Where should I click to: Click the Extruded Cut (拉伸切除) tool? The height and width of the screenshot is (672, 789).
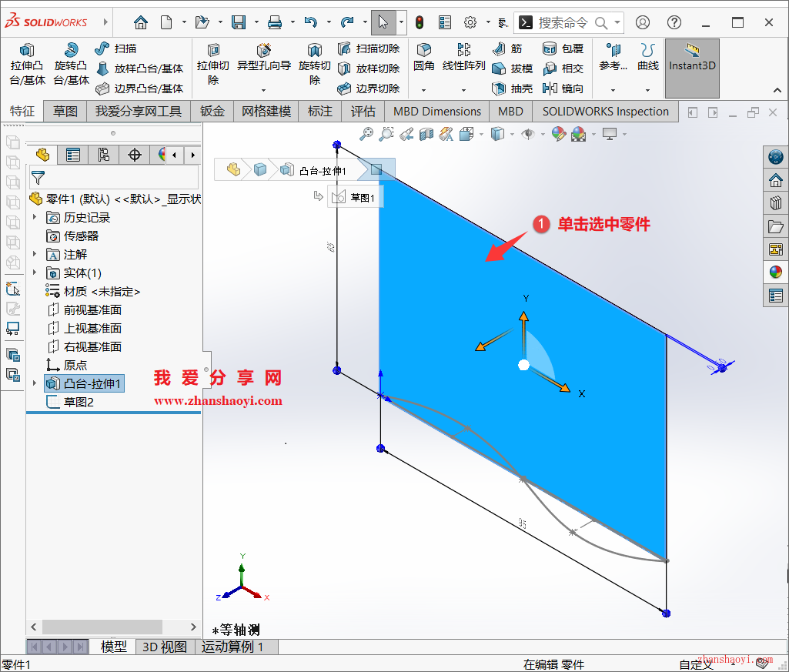click(x=213, y=64)
